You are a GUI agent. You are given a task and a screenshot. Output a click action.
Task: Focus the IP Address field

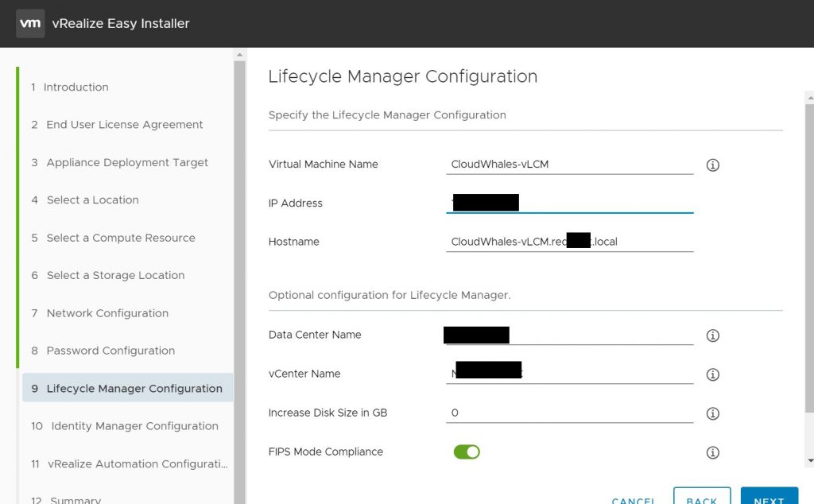click(x=569, y=203)
